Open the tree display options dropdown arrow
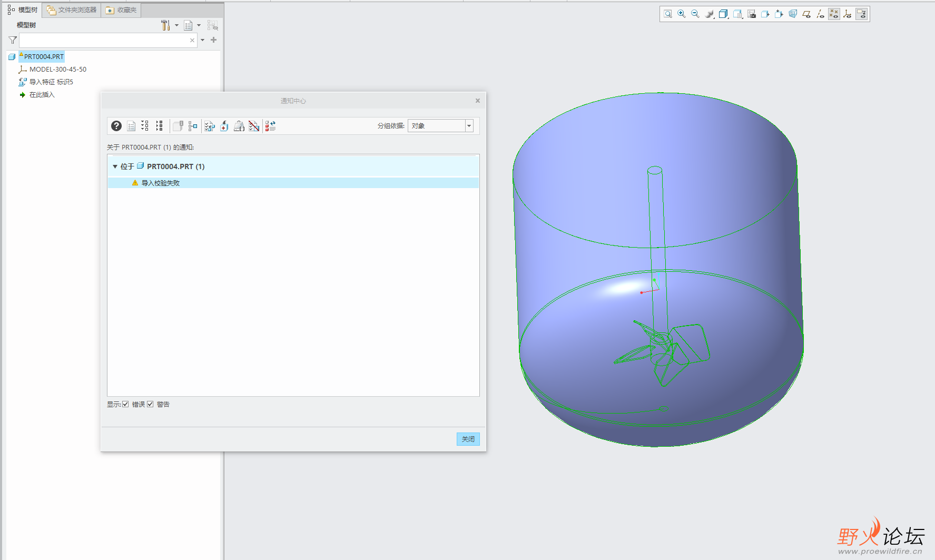 coord(199,25)
